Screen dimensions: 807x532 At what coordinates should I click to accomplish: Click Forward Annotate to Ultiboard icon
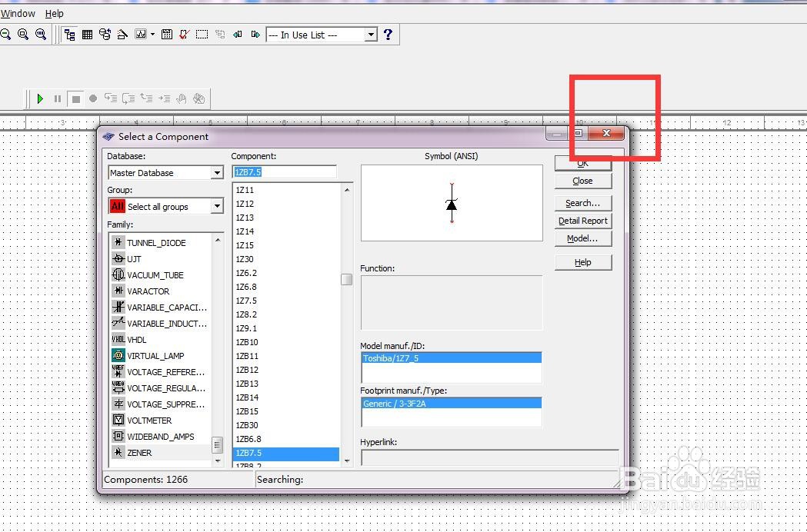(x=255, y=35)
